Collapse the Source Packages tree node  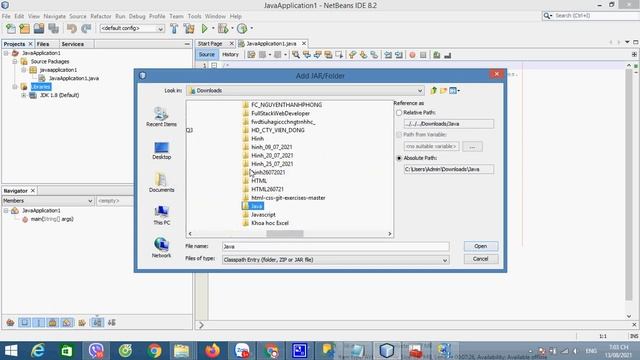[x=15, y=61]
